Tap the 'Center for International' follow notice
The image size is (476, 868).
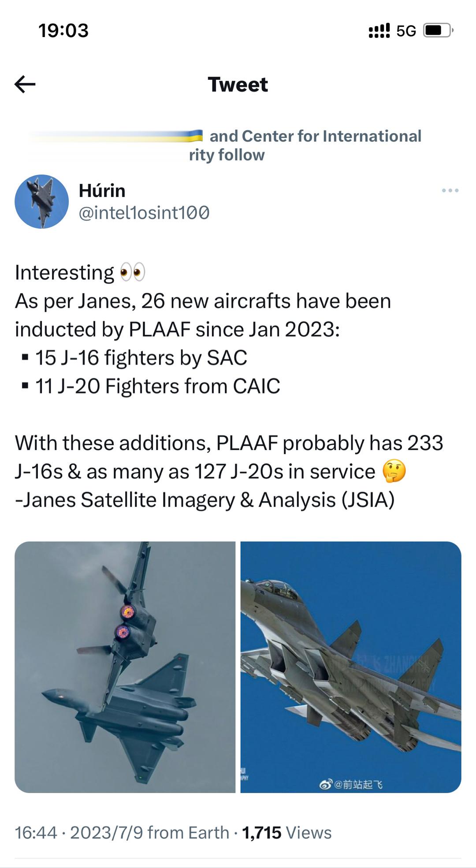pyautogui.click(x=305, y=145)
